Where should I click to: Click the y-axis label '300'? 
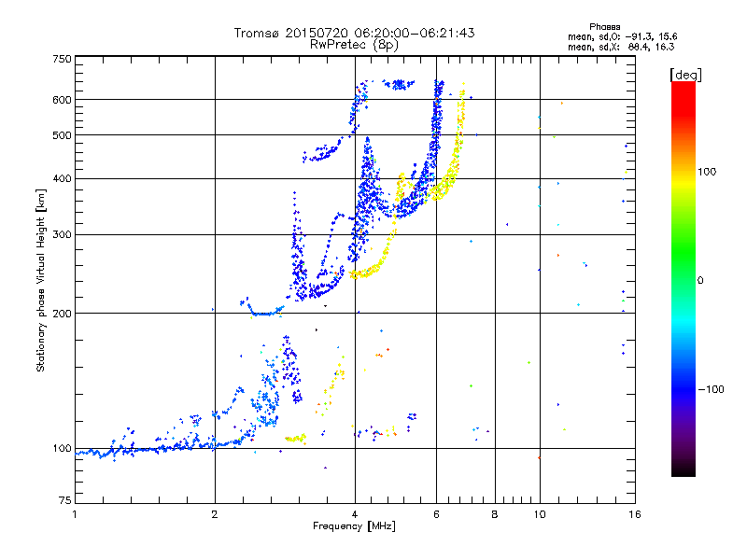pyautogui.click(x=62, y=234)
